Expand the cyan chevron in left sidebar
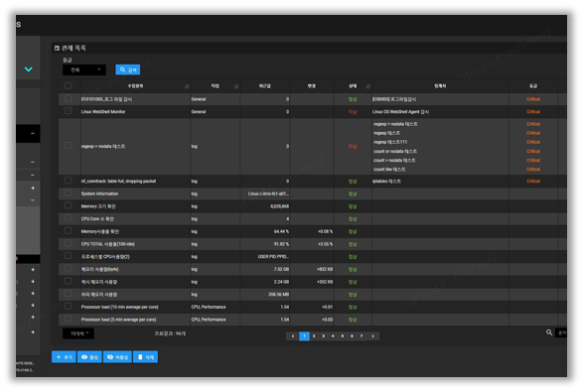This screenshot has height=392, width=583. click(28, 69)
